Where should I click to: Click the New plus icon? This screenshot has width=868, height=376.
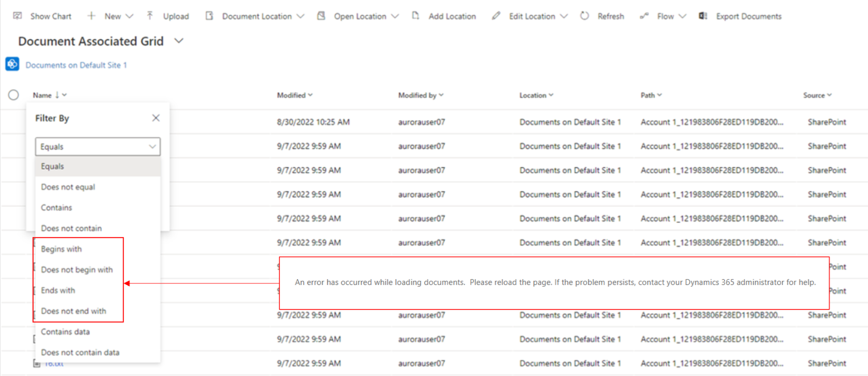92,16
